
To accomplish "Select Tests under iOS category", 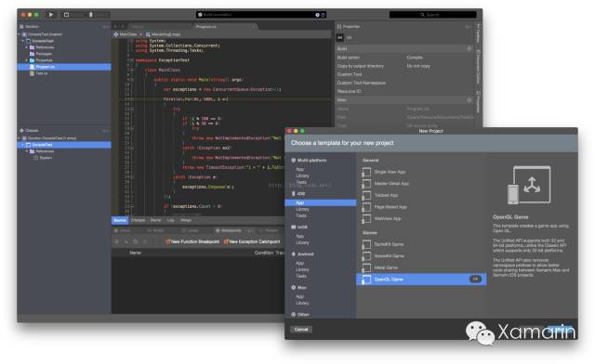I will [301, 215].
